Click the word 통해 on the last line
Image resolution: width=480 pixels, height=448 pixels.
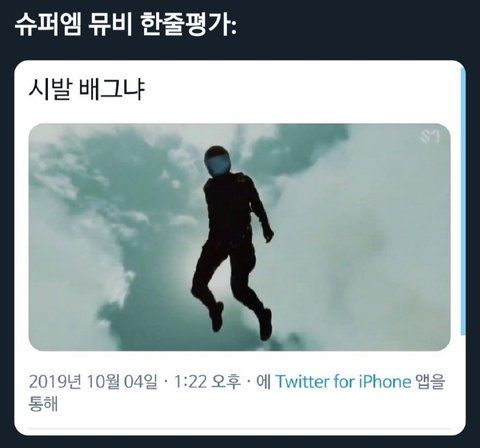tap(43, 404)
